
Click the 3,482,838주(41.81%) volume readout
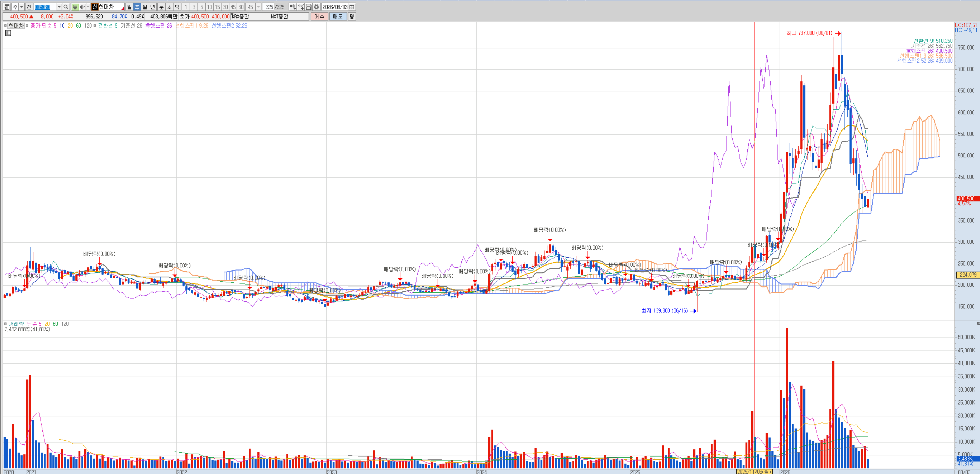point(27,329)
